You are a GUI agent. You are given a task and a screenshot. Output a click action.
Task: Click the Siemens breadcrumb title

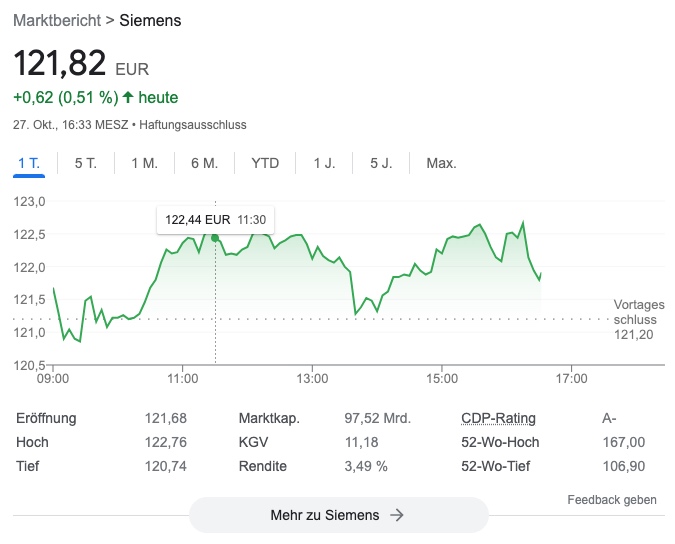pos(150,20)
